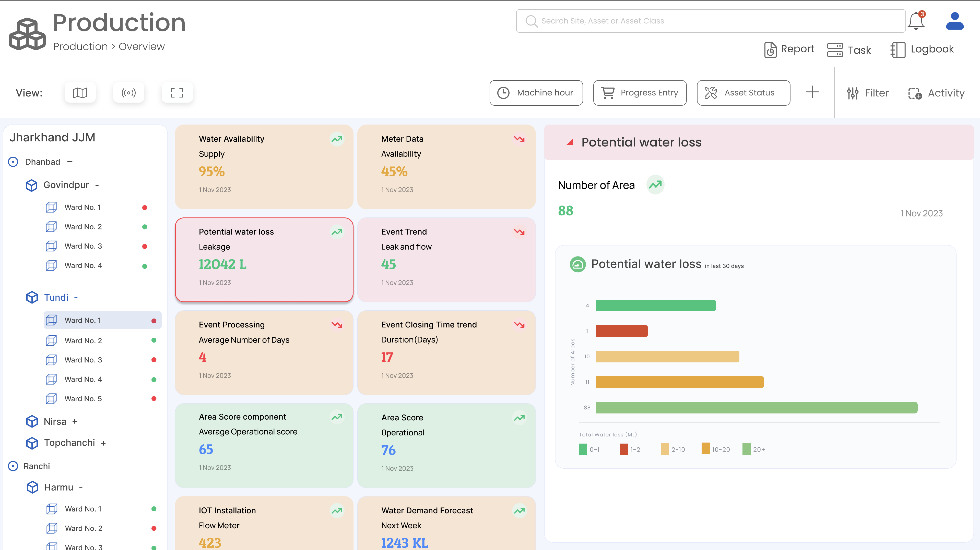Click the Machine hour button

click(536, 93)
